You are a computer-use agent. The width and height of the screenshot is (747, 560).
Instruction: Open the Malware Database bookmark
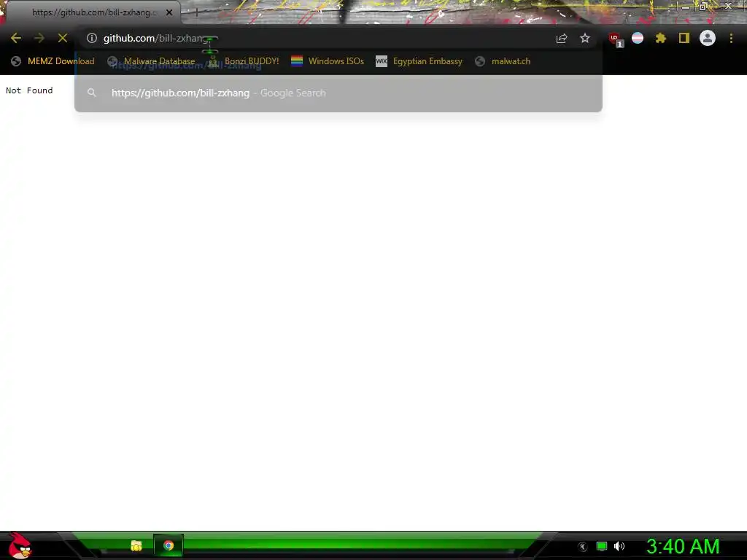pos(151,61)
